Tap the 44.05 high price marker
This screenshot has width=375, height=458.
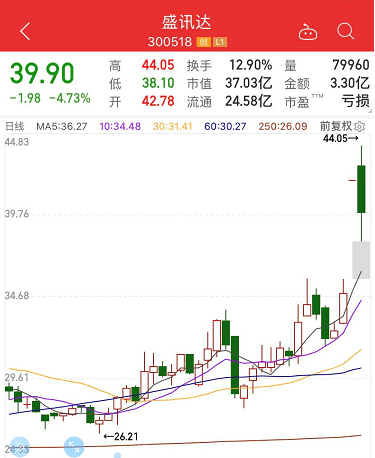341,138
